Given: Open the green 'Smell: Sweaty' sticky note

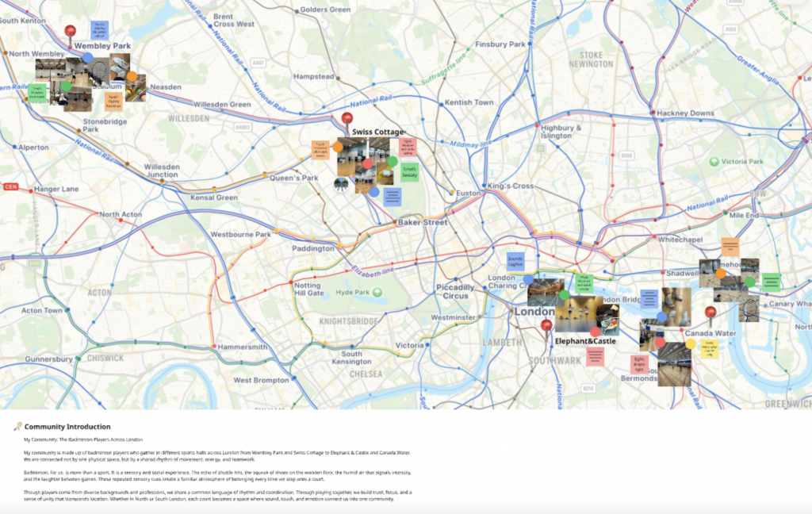Looking at the screenshot, I should tap(409, 172).
